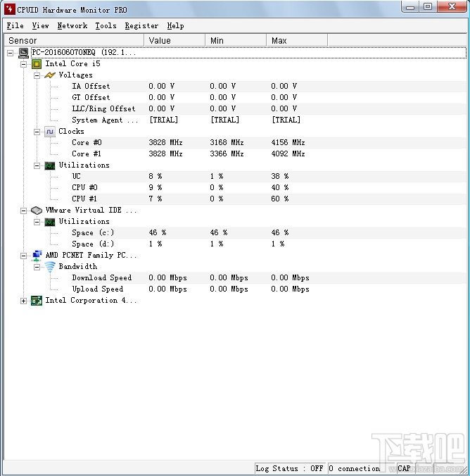Click the computer icon next to PC-20160607ONEQ
Image resolution: width=470 pixels, height=476 pixels.
[x=23, y=53]
